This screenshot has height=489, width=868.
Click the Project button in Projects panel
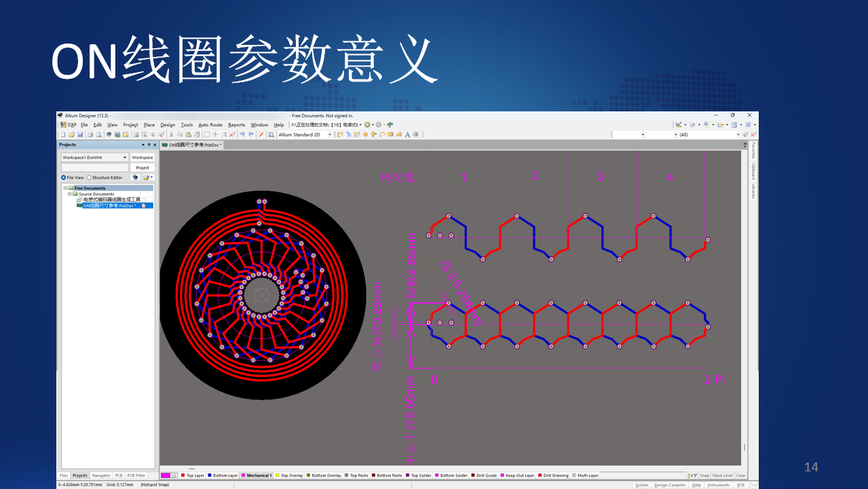(142, 167)
